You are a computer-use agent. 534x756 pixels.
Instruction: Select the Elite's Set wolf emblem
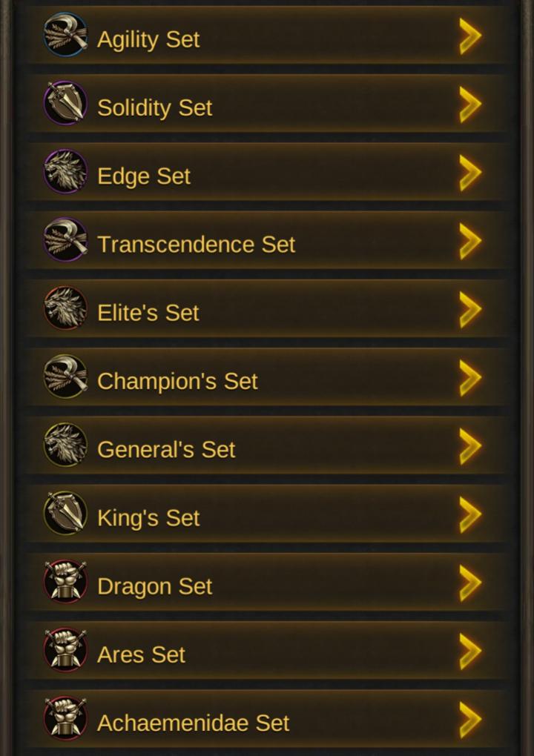click(65, 308)
